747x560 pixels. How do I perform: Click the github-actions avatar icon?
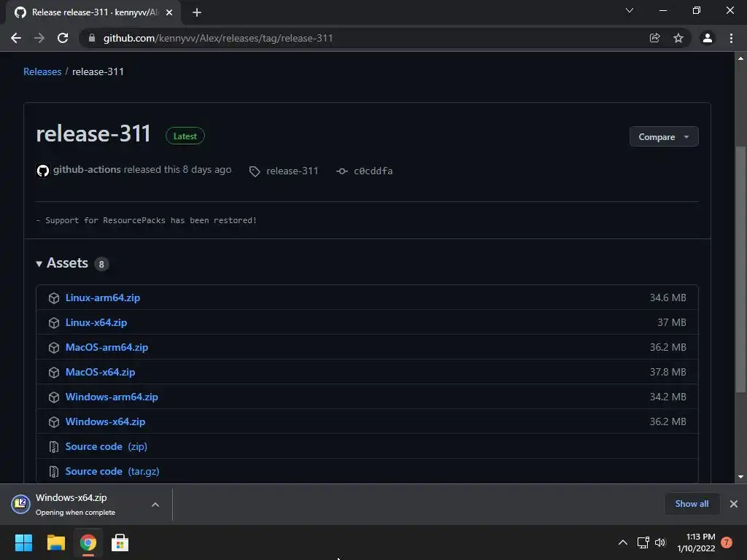point(43,171)
